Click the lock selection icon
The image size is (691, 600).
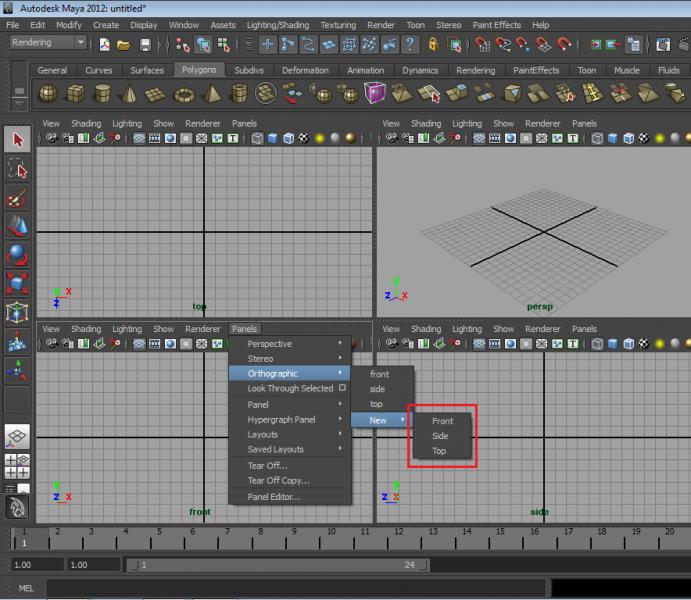click(433, 44)
